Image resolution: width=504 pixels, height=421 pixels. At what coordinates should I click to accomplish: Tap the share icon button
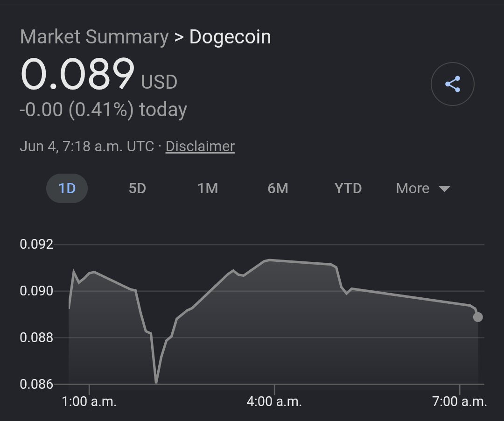tap(452, 84)
